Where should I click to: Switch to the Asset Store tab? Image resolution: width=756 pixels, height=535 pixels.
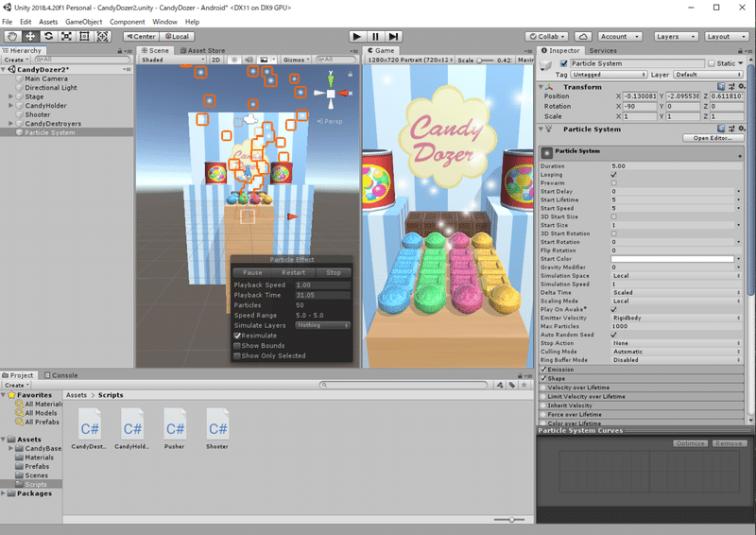[202, 50]
